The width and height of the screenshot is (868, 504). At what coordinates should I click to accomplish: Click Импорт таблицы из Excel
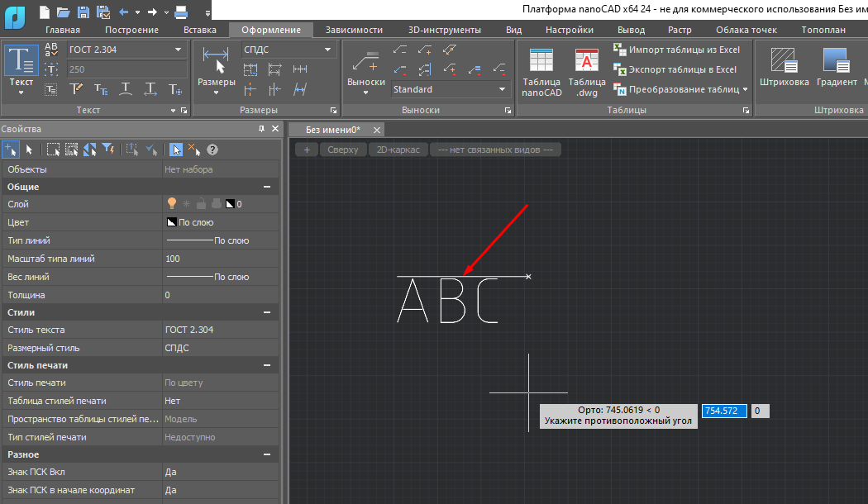tap(676, 50)
